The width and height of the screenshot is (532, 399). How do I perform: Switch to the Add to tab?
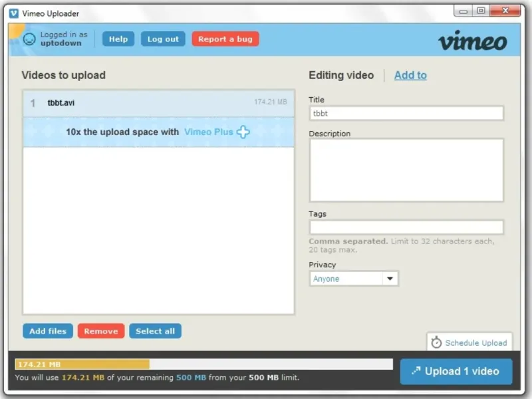click(410, 75)
